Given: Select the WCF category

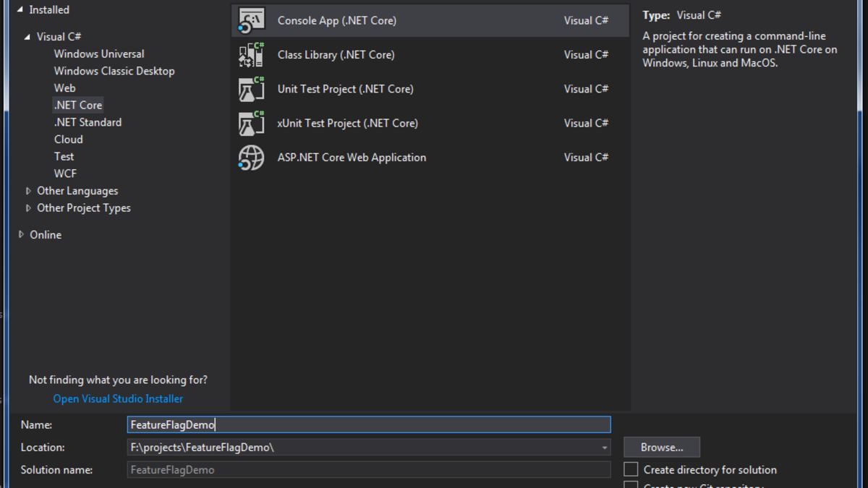Looking at the screenshot, I should (x=65, y=174).
